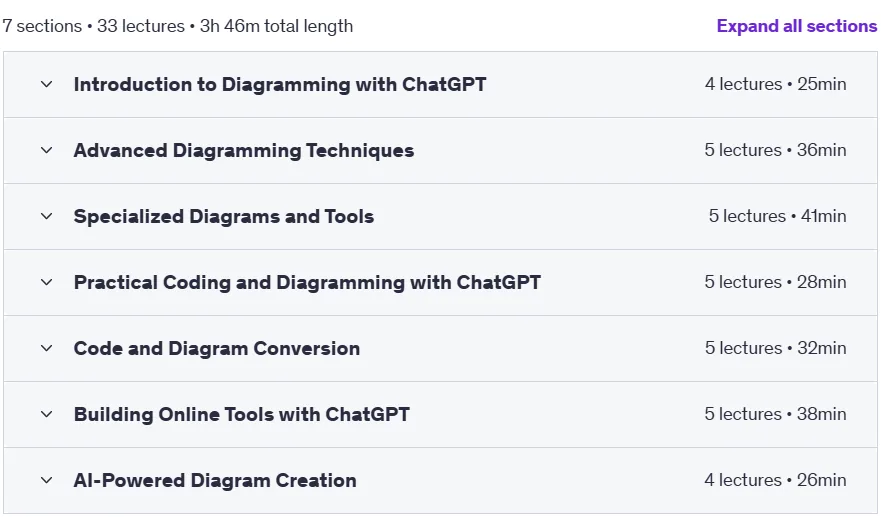Select Code and Diagram Conversion section title

click(x=217, y=348)
